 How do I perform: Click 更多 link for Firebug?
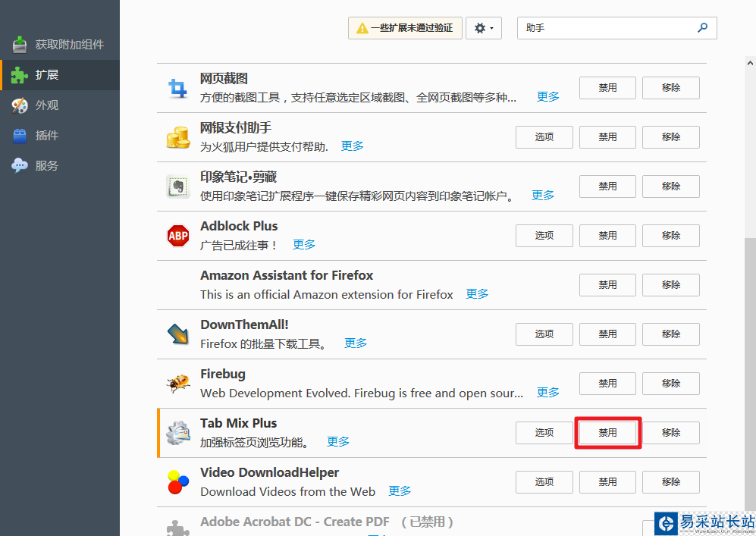pyautogui.click(x=548, y=393)
